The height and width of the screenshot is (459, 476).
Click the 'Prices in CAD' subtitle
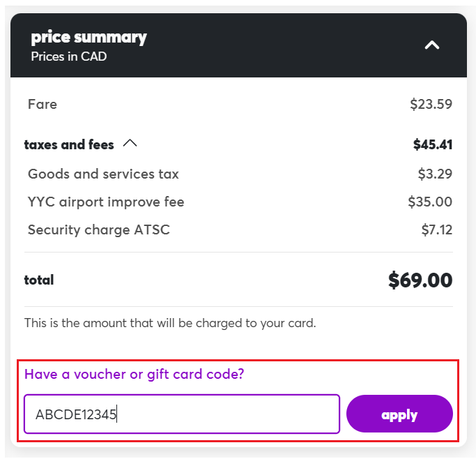point(69,57)
